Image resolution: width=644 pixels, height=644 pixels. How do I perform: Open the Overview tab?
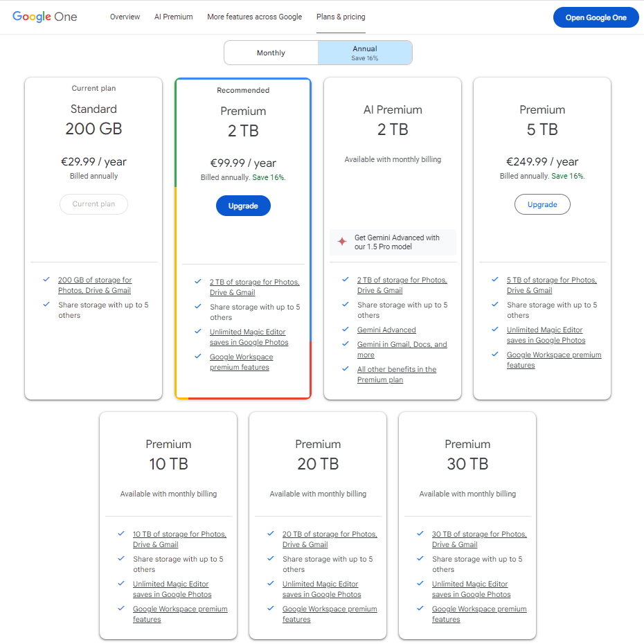[125, 17]
